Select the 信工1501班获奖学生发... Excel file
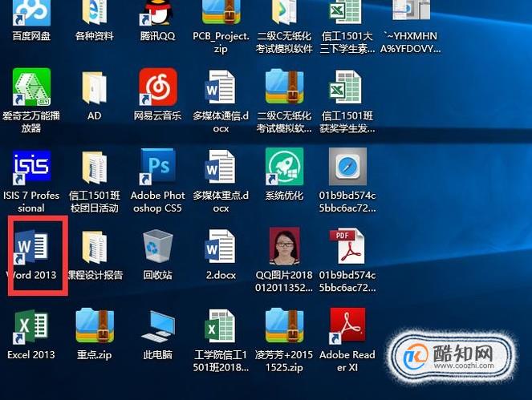The width and height of the screenshot is (532, 400). [347, 87]
